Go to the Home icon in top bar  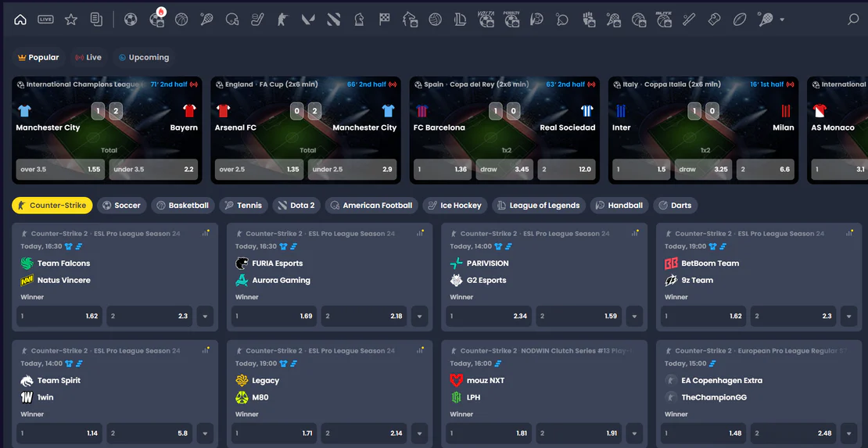coord(20,20)
